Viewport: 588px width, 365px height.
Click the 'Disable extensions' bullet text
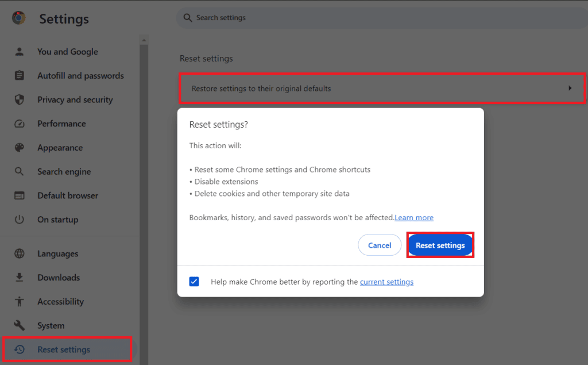click(226, 182)
